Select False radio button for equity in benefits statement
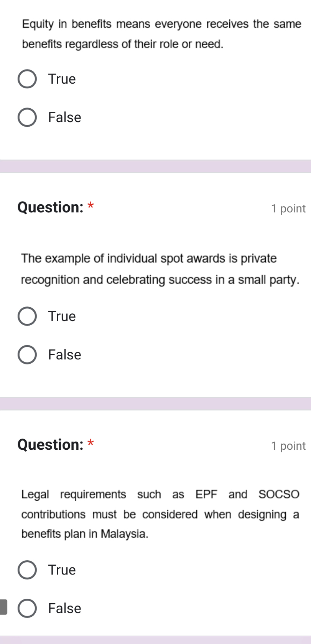The image size is (311, 644). (27, 118)
